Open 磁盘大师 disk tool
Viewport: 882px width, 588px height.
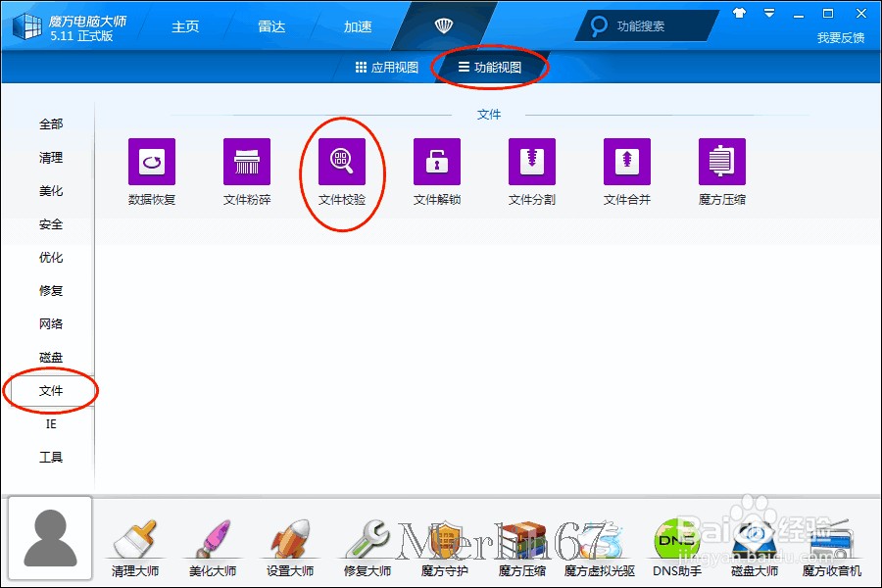pyautogui.click(x=755, y=548)
